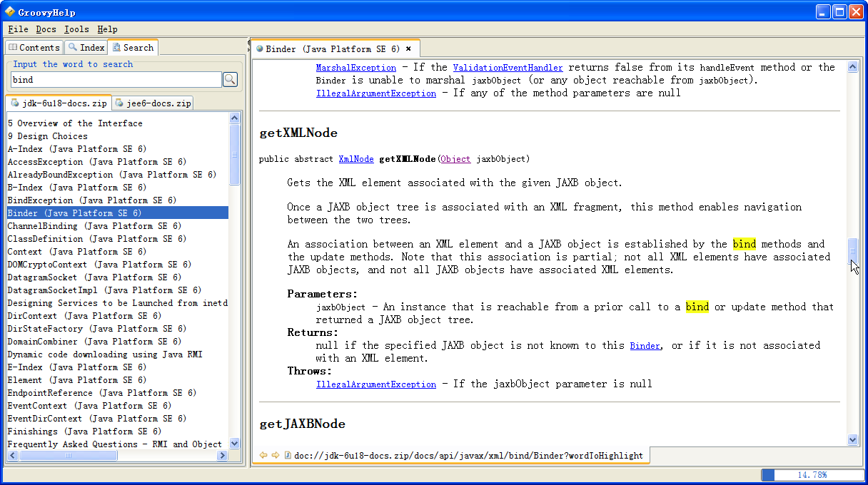Open IllegalArgumentException link under getXMLNode Throws

coord(376,384)
